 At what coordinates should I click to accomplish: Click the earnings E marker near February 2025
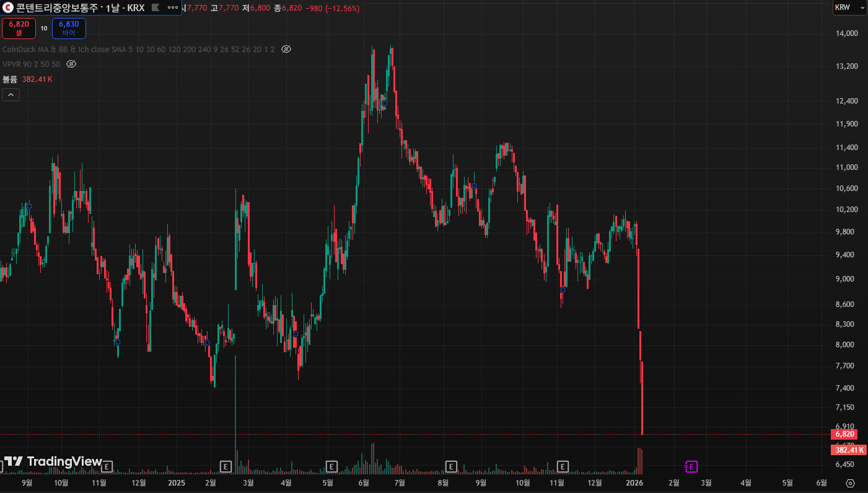tap(226, 466)
